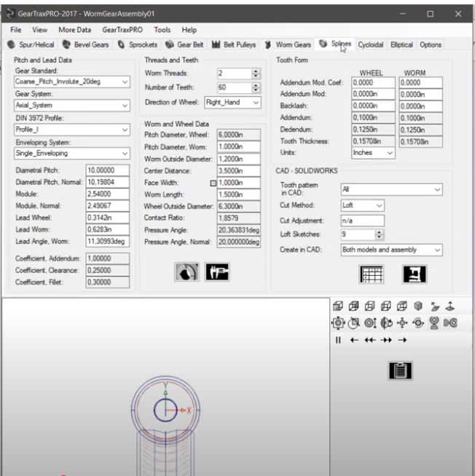Click the single right arrow step button

[x=402, y=340]
